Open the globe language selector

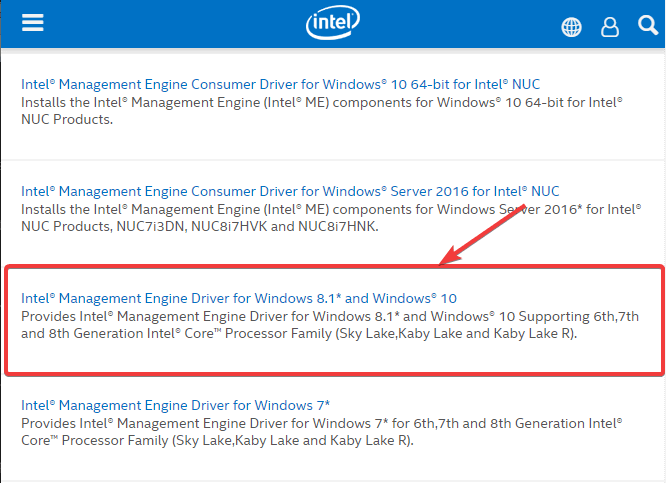coord(572,26)
